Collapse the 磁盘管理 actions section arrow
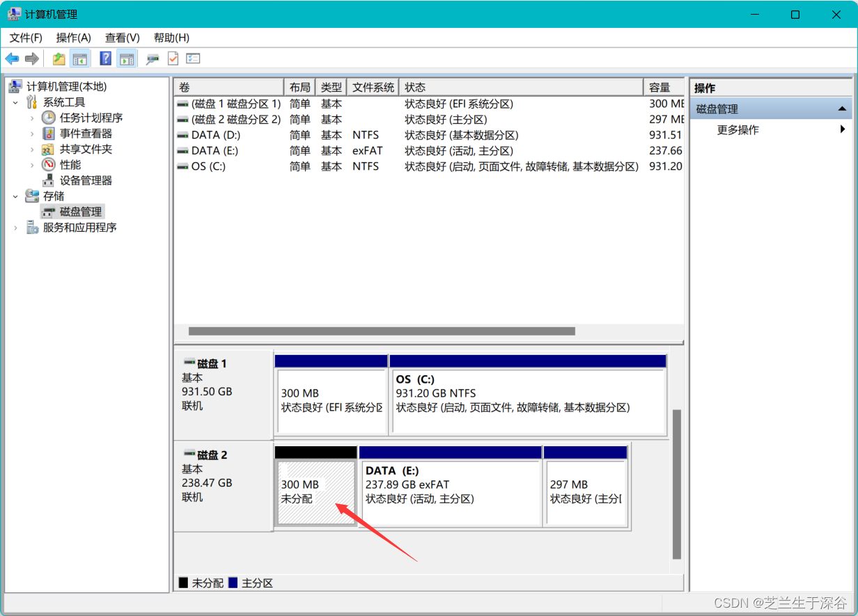 point(842,109)
